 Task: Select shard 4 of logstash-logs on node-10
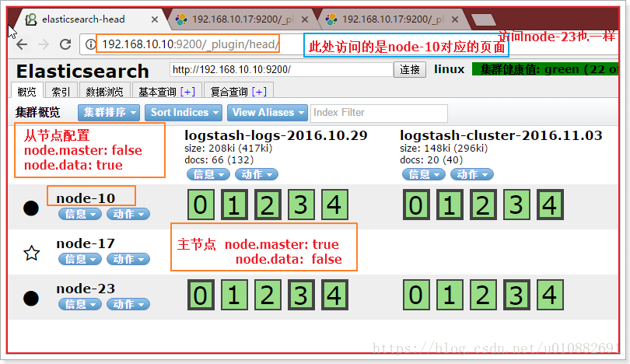tap(334, 205)
